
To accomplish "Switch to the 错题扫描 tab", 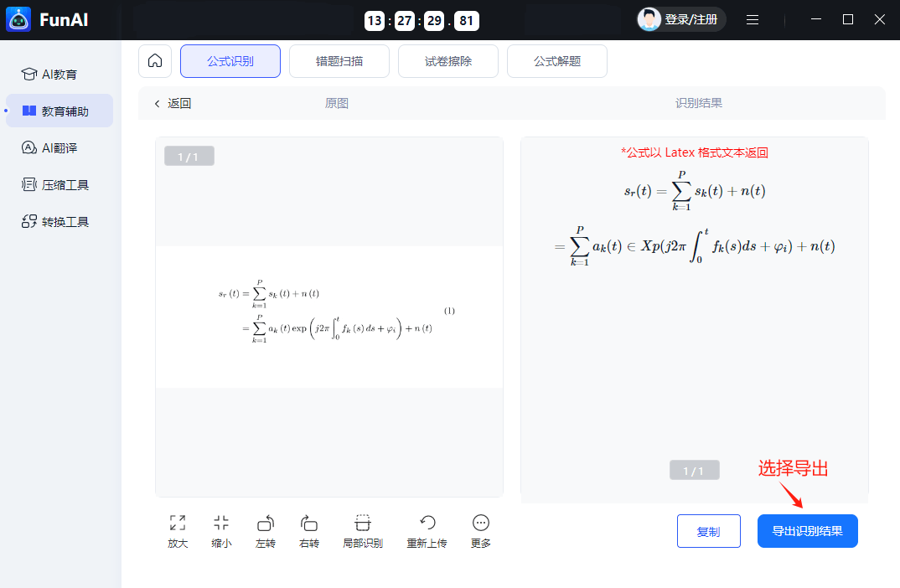I will (x=339, y=61).
